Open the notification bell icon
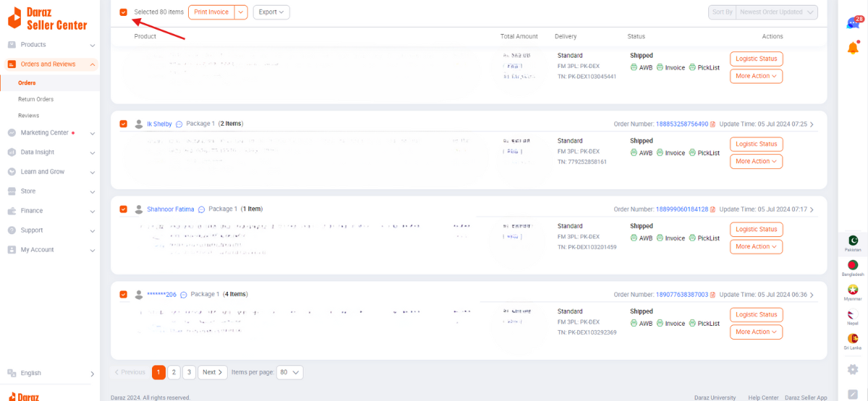Screen dimensions: 868x401 coord(853,48)
